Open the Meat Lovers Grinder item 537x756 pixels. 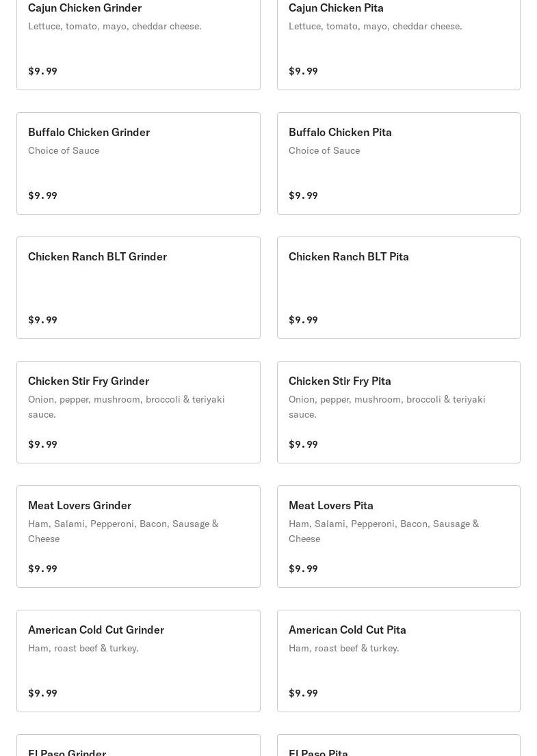[x=79, y=505]
